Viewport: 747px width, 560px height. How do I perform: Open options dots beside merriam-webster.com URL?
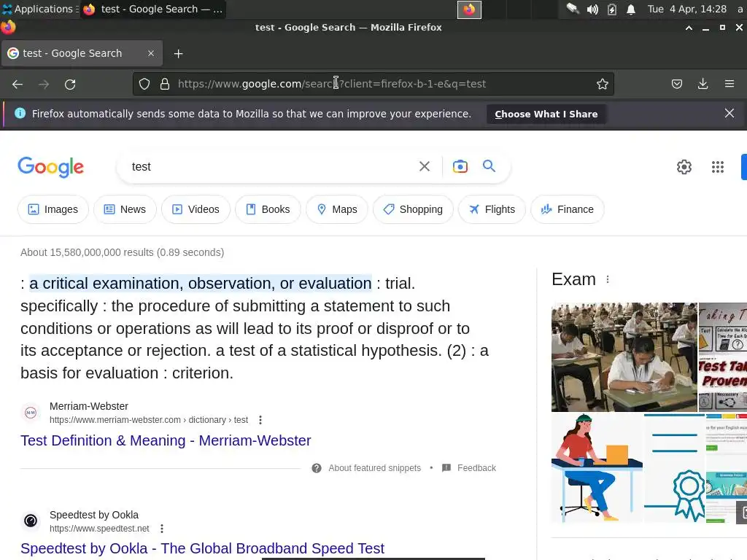coord(260,420)
